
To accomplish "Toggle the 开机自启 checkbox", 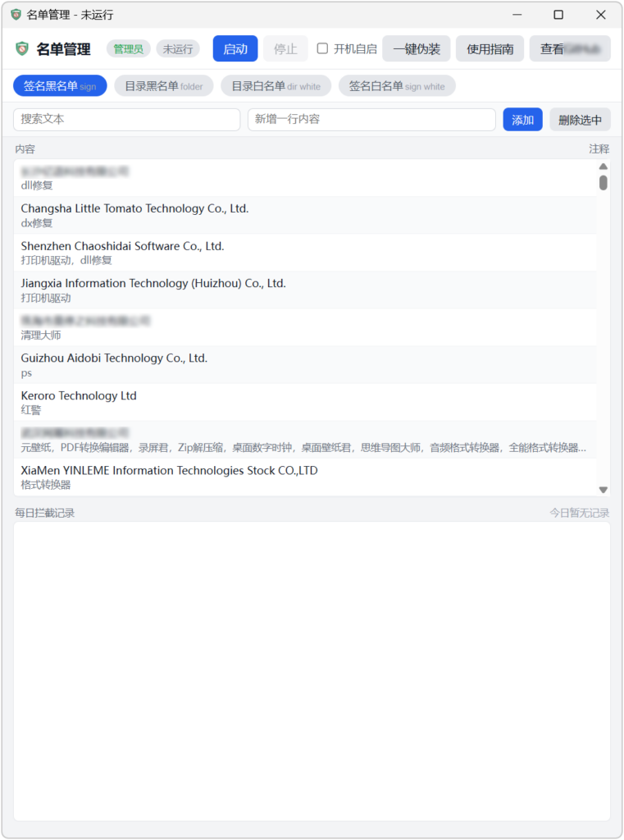I will tap(322, 48).
